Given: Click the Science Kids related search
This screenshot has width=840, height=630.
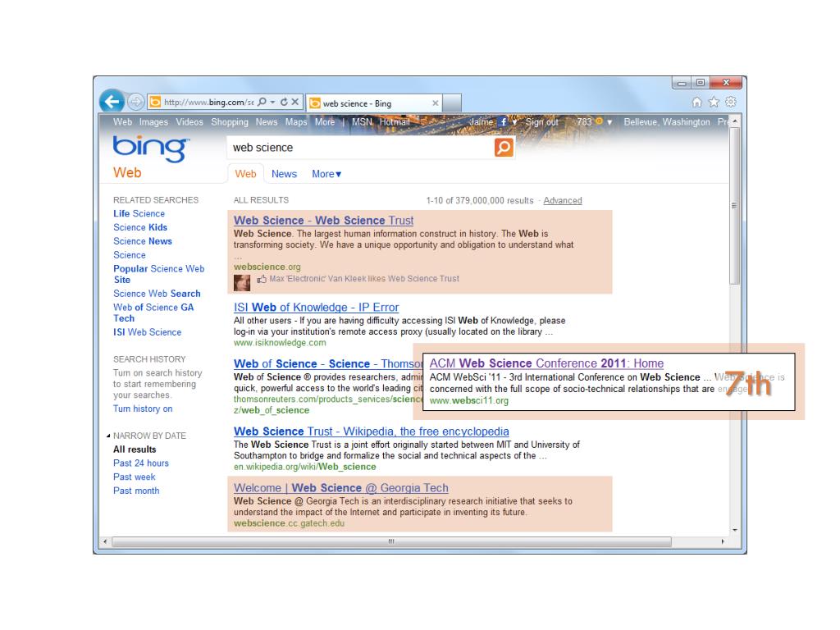Looking at the screenshot, I should pyautogui.click(x=140, y=228).
